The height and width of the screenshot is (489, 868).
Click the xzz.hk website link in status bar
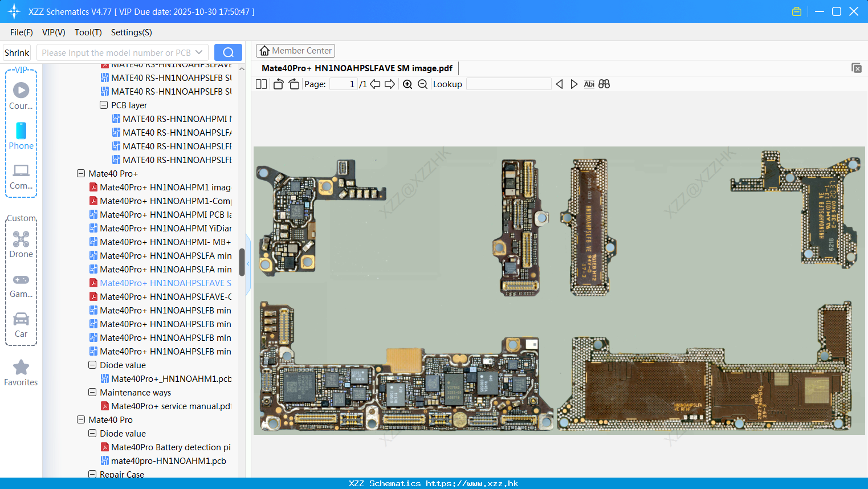point(472,483)
